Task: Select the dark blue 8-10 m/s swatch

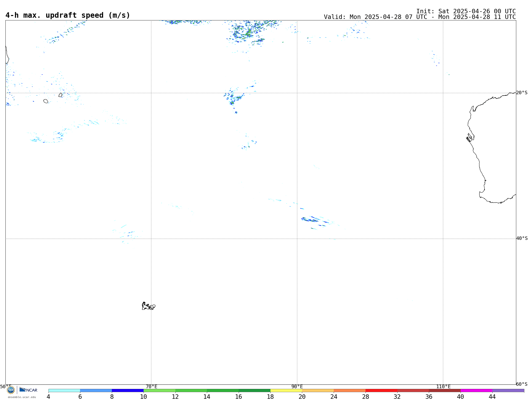Action: (128, 391)
